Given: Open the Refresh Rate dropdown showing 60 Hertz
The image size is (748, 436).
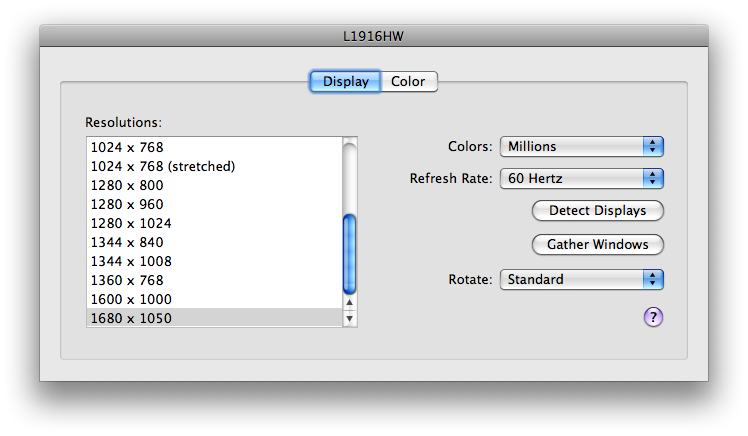Looking at the screenshot, I should pos(582,178).
